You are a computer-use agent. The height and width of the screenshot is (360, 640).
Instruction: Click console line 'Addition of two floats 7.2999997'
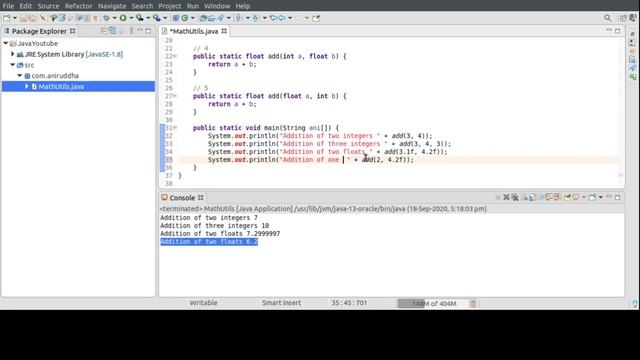[x=220, y=233]
